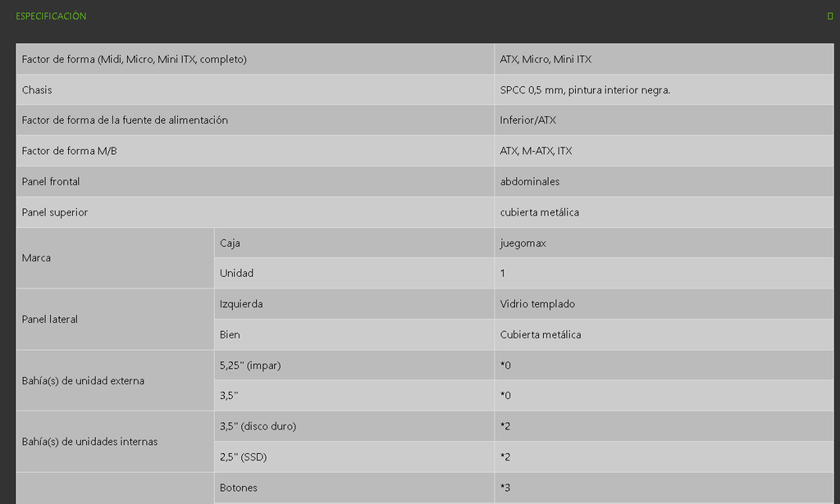Click the 'Panel frontal' row label
The image size is (840, 504).
(x=51, y=181)
